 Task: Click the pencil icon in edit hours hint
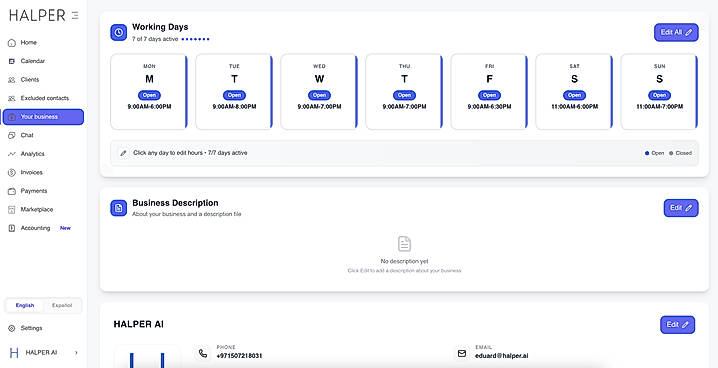tap(123, 153)
